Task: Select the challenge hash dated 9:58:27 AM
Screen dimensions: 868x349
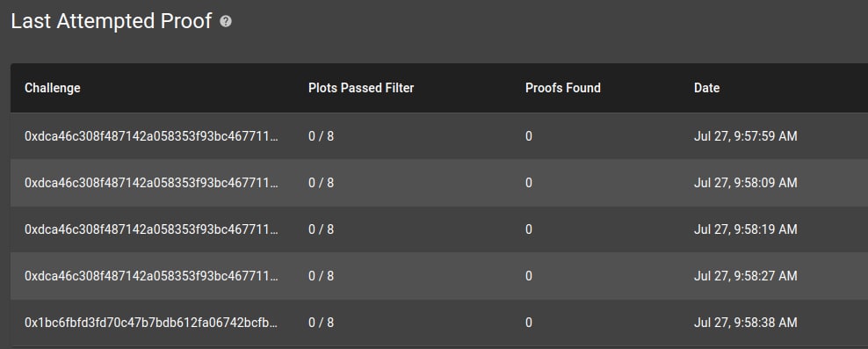Action: [151, 276]
